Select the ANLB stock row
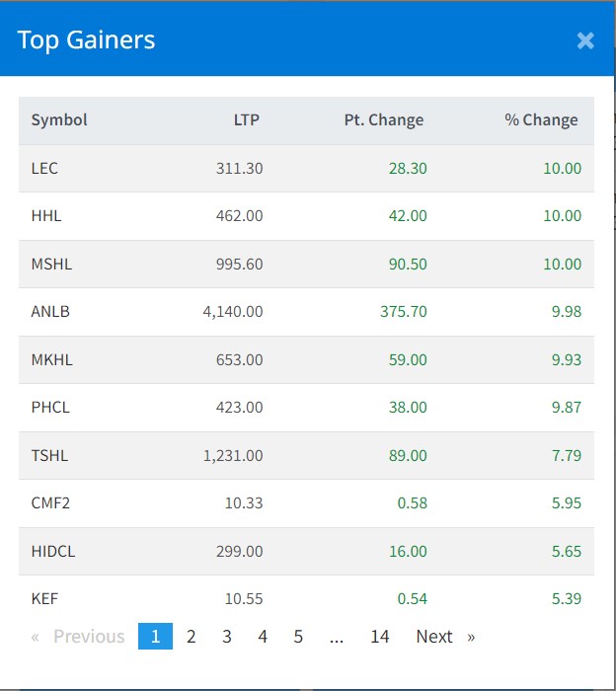Viewport: 616px width, 691px height. pyautogui.click(x=50, y=312)
